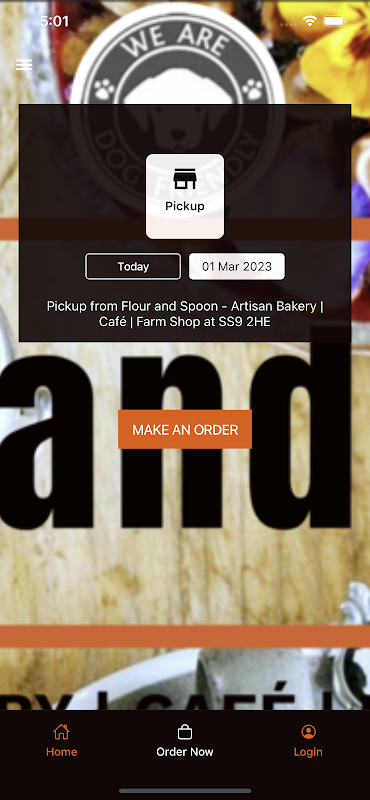
Task: Tap the Pickup label text
Action: [x=185, y=206]
